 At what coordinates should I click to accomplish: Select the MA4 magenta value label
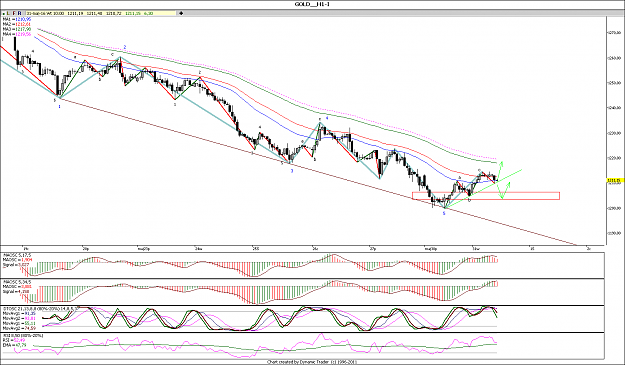pos(23,34)
